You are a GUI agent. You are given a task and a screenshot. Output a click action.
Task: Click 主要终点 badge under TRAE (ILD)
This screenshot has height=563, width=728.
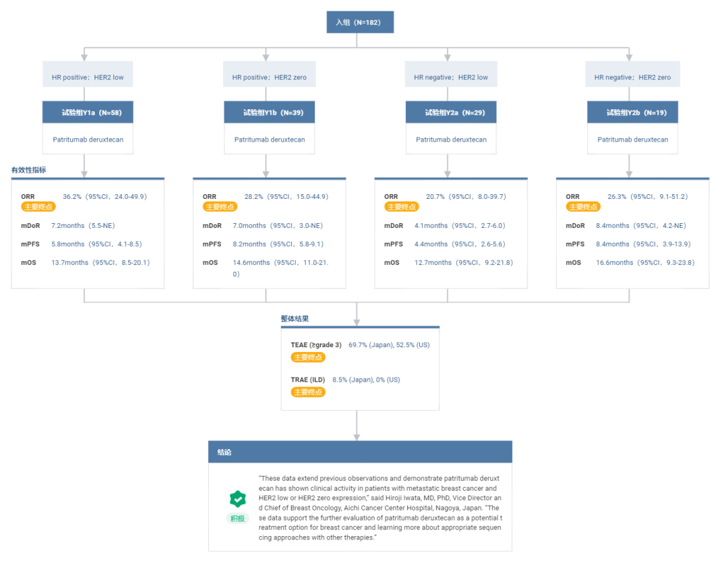[x=308, y=392]
